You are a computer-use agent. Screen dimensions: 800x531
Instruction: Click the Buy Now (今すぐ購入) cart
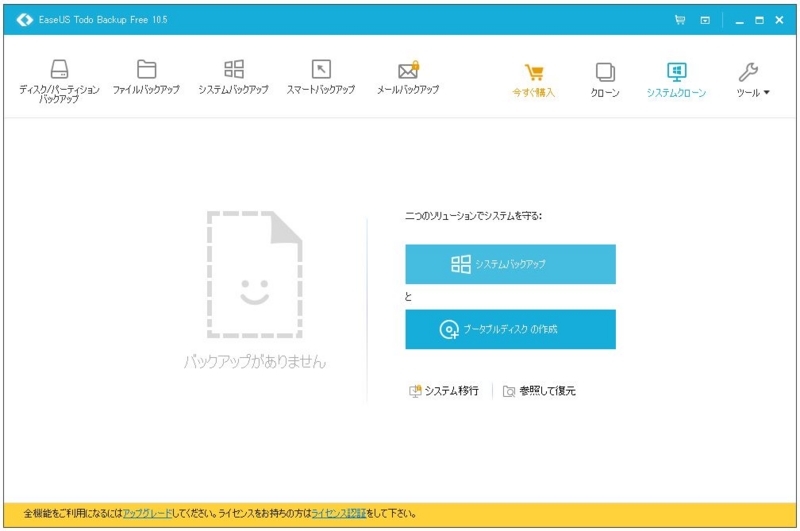point(534,80)
